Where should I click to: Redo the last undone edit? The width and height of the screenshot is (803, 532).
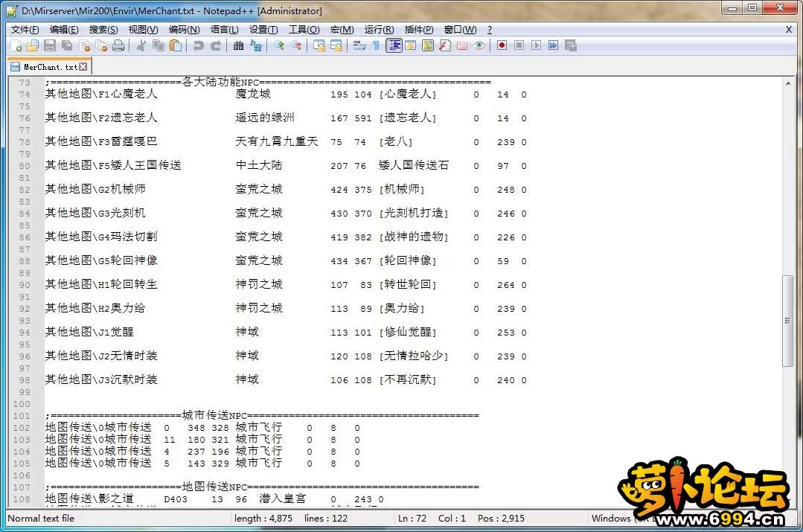(216, 45)
